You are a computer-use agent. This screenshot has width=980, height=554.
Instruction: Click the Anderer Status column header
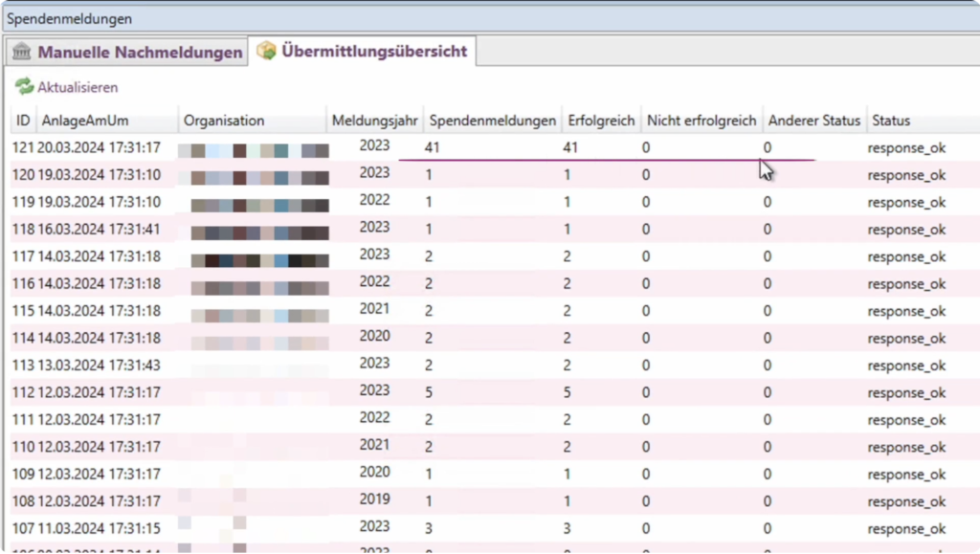(814, 121)
